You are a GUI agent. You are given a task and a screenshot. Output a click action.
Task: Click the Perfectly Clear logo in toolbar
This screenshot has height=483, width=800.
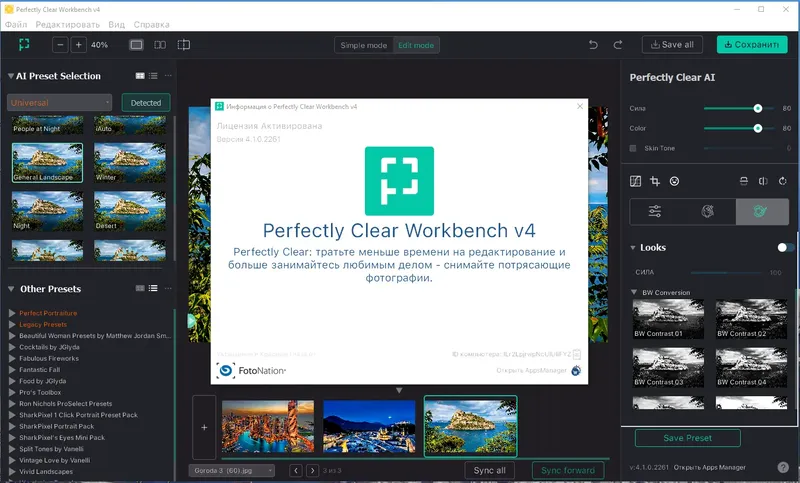[x=24, y=45]
